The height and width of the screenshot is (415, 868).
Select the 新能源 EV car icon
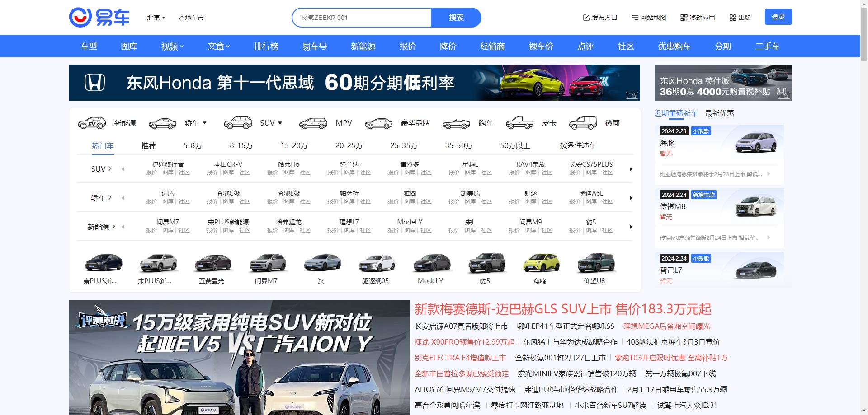pyautogui.click(x=92, y=123)
